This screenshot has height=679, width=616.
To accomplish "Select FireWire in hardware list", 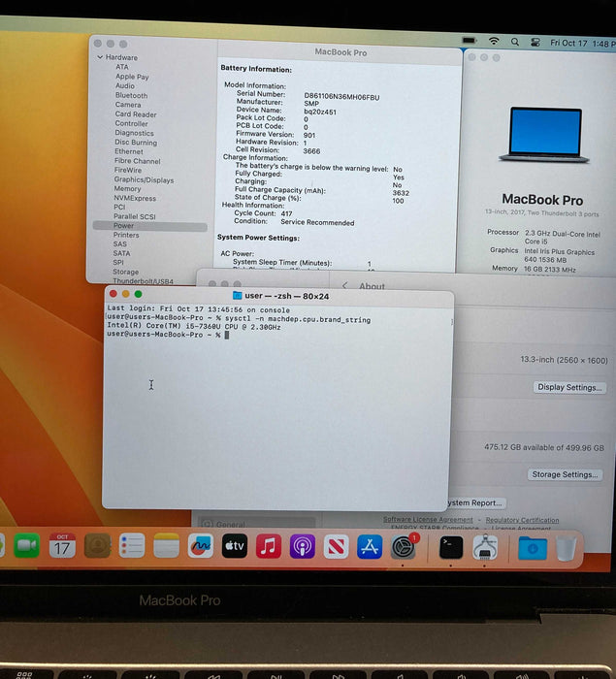I will tap(128, 170).
